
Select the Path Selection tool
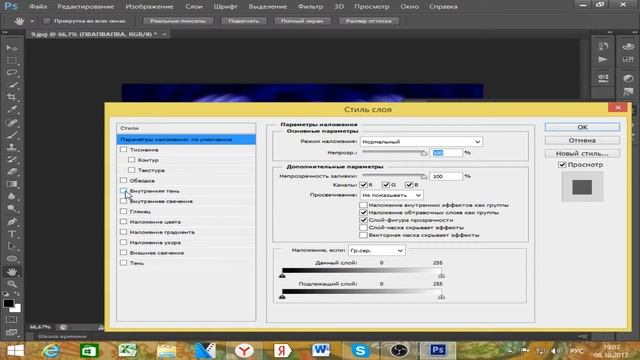pyautogui.click(x=11, y=246)
